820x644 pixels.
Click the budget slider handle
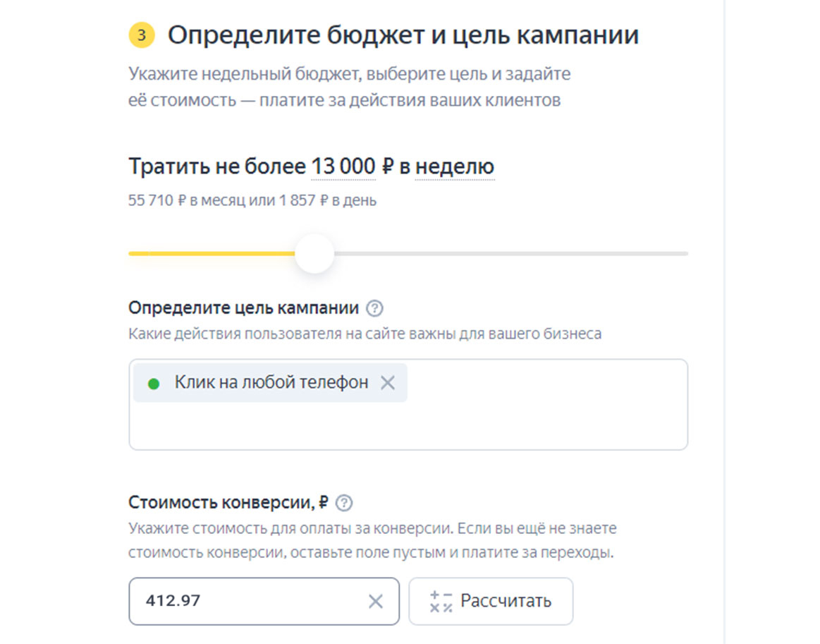pyautogui.click(x=314, y=253)
